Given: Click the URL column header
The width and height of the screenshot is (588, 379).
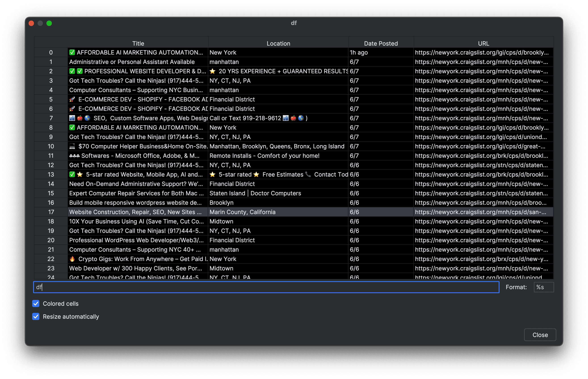Looking at the screenshot, I should pyautogui.click(x=483, y=43).
